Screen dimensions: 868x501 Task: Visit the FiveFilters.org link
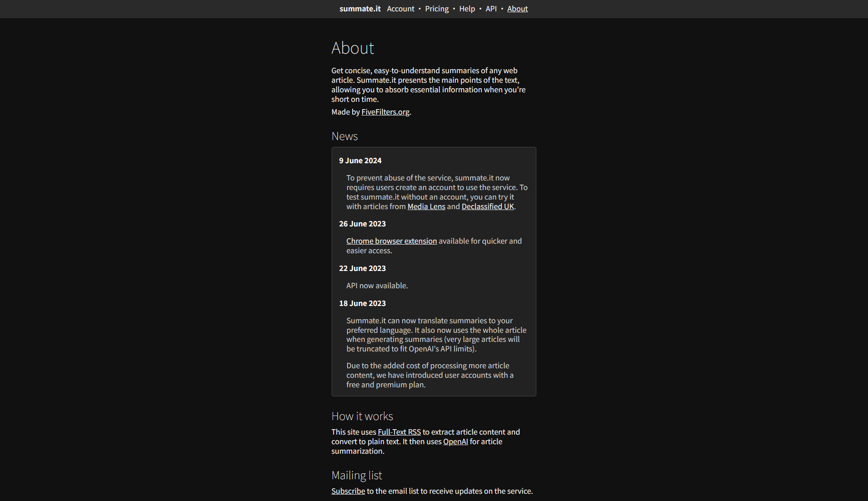pyautogui.click(x=385, y=112)
